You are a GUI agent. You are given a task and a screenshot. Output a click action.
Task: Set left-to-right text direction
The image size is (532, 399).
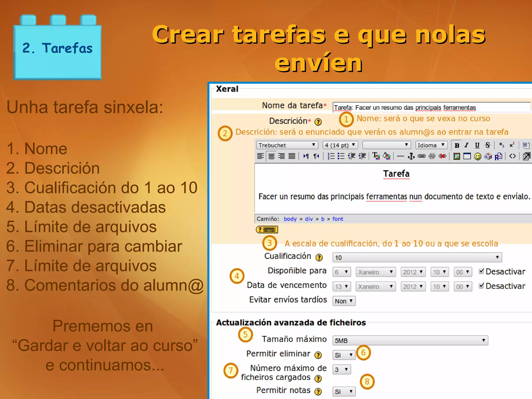coord(306,156)
